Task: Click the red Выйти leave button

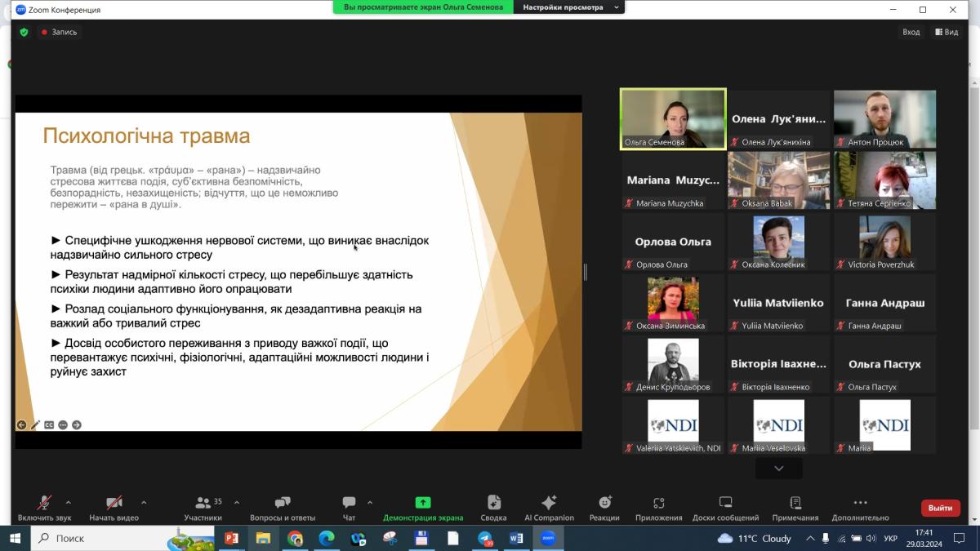Action: [x=940, y=508]
